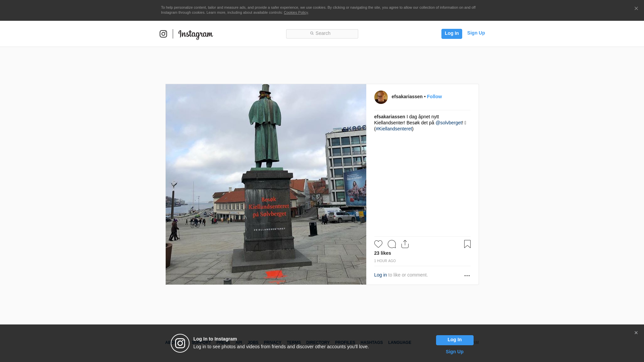Click Log in to like or comment
Viewport: 644px width, 362px height.
pos(380,275)
